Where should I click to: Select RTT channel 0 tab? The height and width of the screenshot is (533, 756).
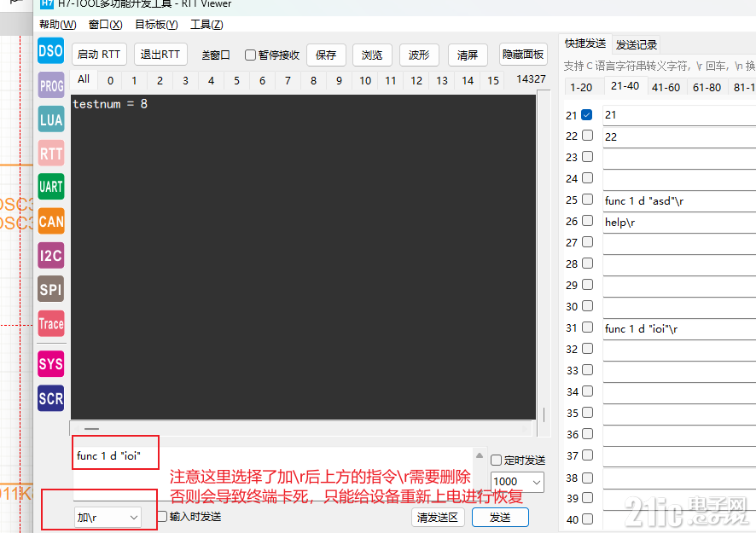[x=110, y=81]
